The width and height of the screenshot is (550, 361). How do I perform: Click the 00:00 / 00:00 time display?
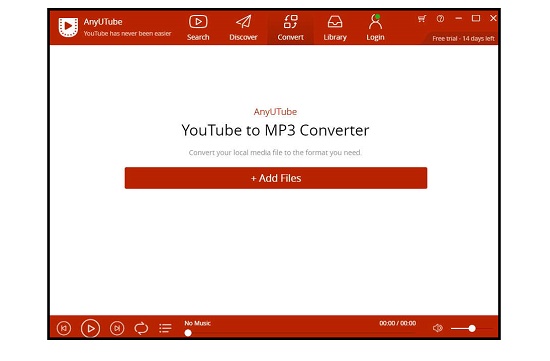point(397,323)
